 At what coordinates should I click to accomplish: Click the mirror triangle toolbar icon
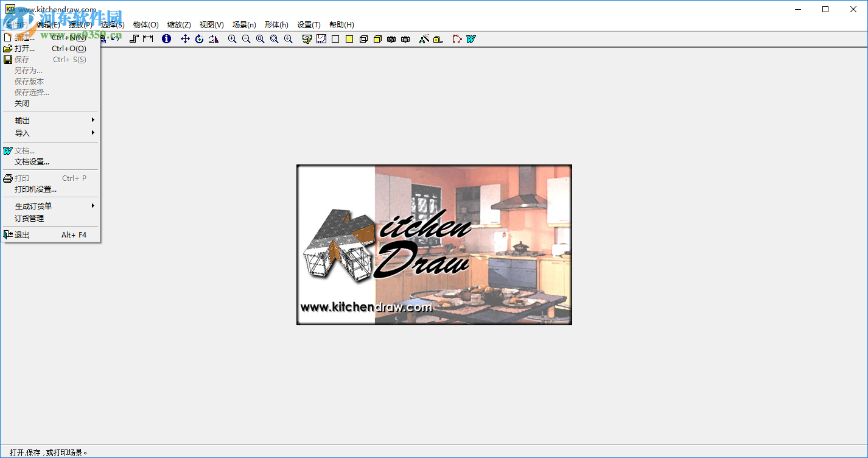(213, 39)
